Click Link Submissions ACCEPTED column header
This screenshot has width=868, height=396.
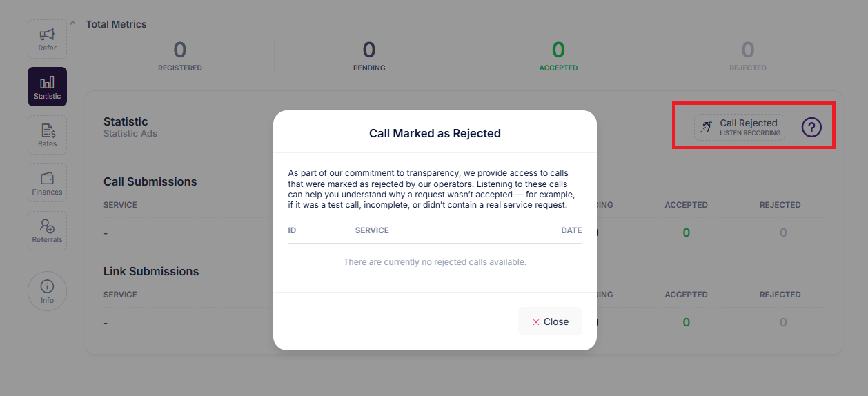click(x=686, y=295)
